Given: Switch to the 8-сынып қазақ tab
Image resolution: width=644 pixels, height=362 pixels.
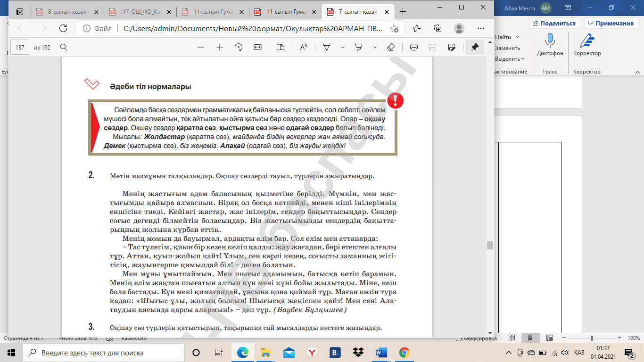Looking at the screenshot, I should (66, 11).
